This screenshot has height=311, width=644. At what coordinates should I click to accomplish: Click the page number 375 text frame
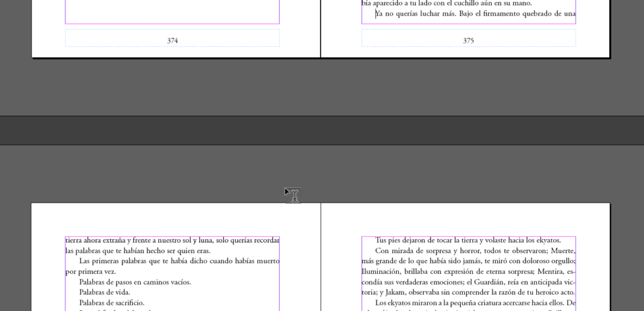tap(468, 40)
